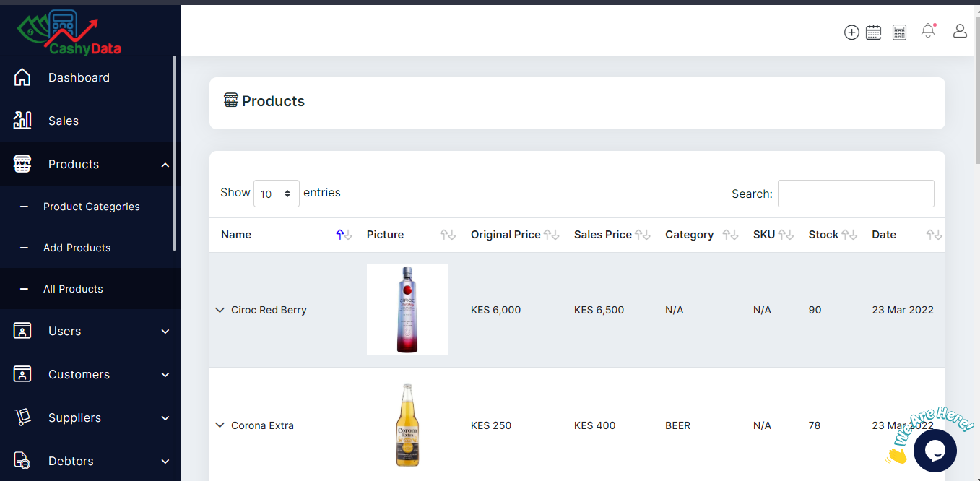Click the sidebar vertical scrollbar
Viewport: 980px width, 481px height.
point(175,153)
